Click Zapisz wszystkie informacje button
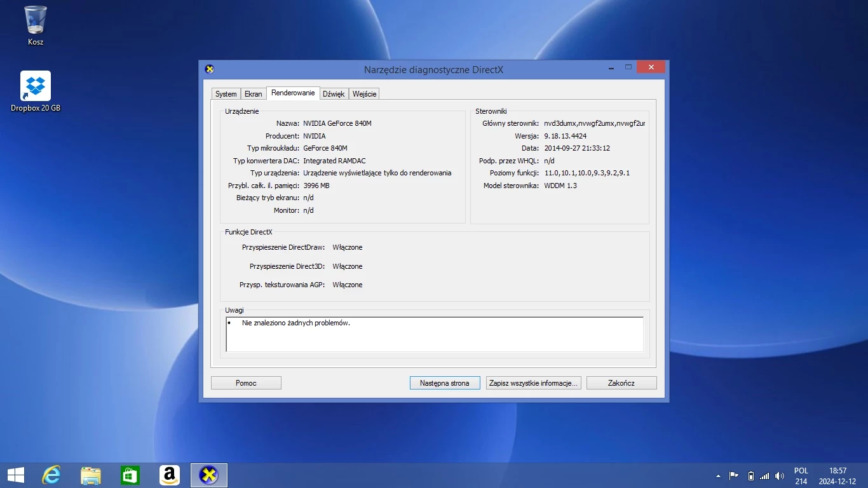This screenshot has height=488, width=868. 533,383
